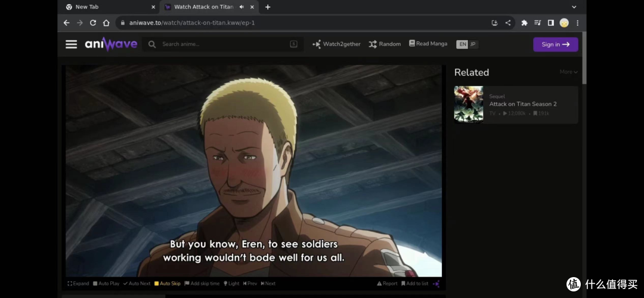Click the search magnifier icon

click(152, 44)
